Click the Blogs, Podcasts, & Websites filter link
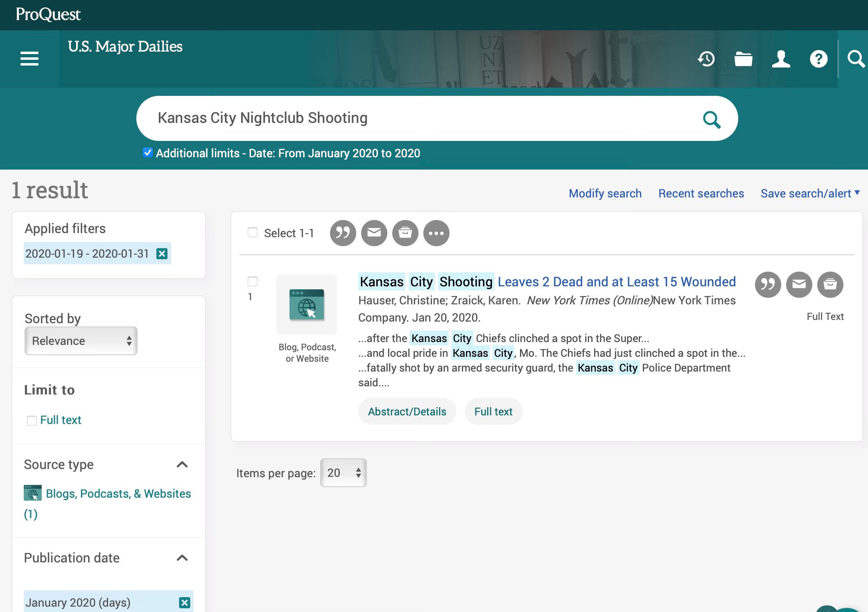The width and height of the screenshot is (868, 612). point(118,494)
